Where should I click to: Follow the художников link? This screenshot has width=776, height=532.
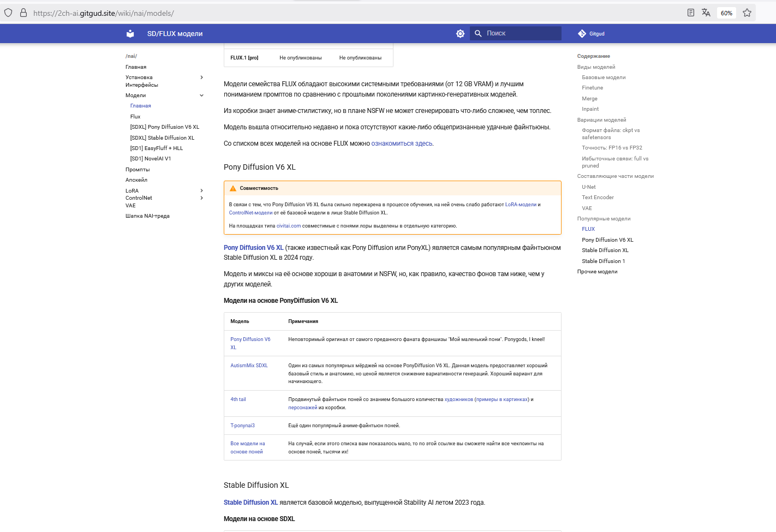pos(459,399)
